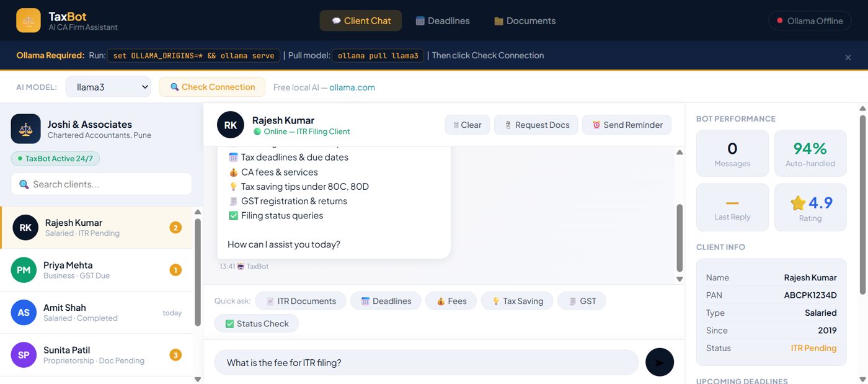Switch to the Deadlines tab

[443, 20]
